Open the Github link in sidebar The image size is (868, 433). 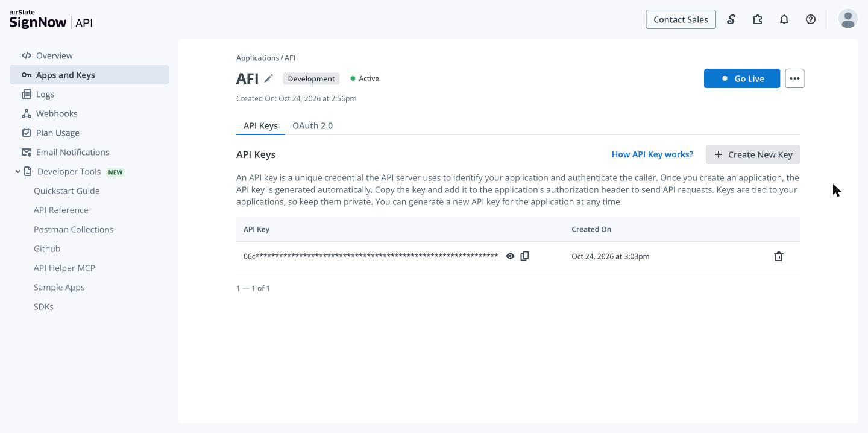pyautogui.click(x=47, y=248)
